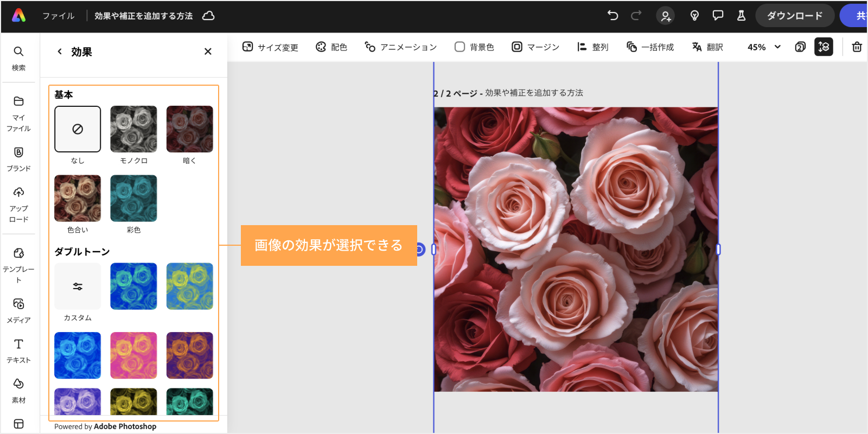Image resolution: width=868 pixels, height=434 pixels.
Task: Open the 整列 alignment tool
Action: 592,47
